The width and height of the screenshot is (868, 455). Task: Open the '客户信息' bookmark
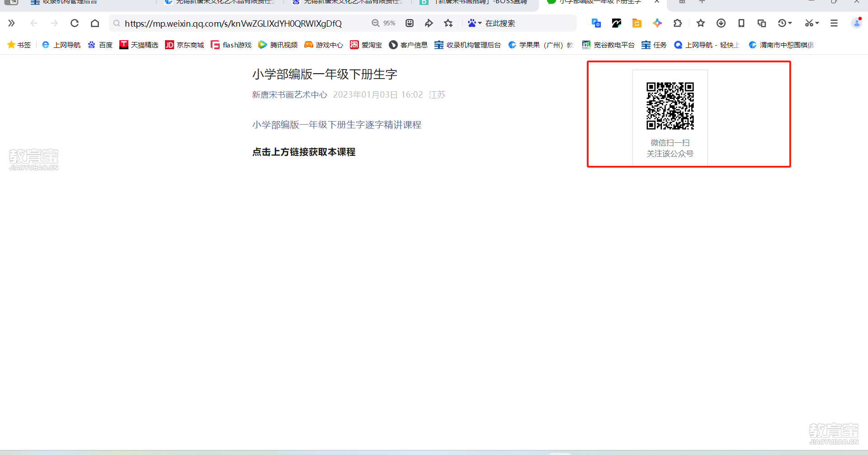[x=408, y=45]
